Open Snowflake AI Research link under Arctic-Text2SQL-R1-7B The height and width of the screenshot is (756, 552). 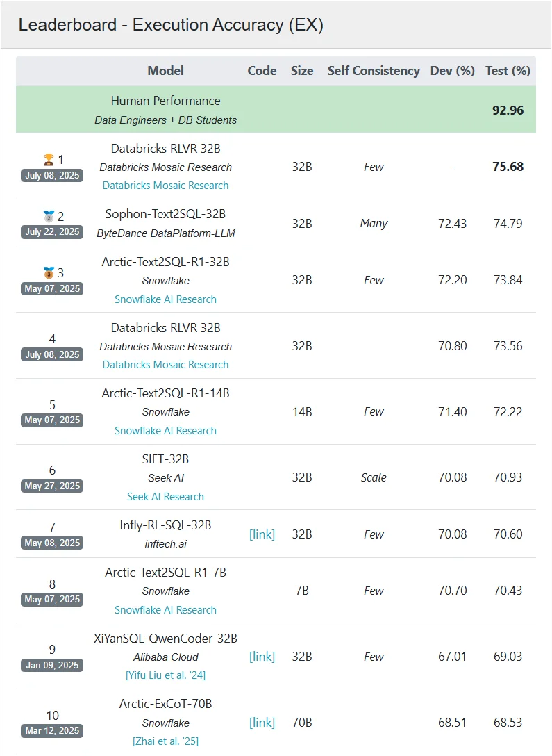pyautogui.click(x=166, y=609)
